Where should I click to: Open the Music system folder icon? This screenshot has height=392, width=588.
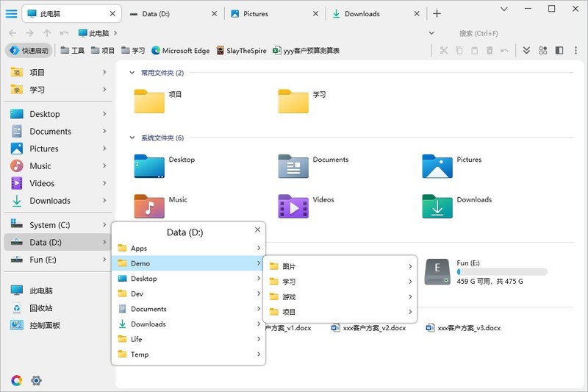149,206
